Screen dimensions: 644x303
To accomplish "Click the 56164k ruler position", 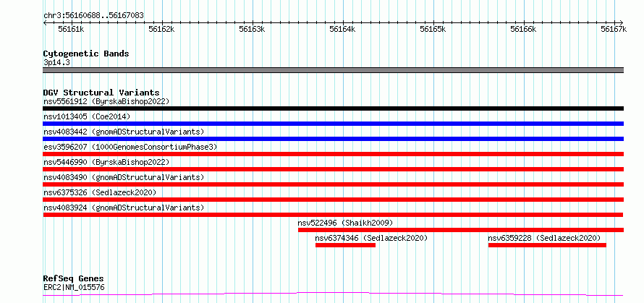I will 343,29.
